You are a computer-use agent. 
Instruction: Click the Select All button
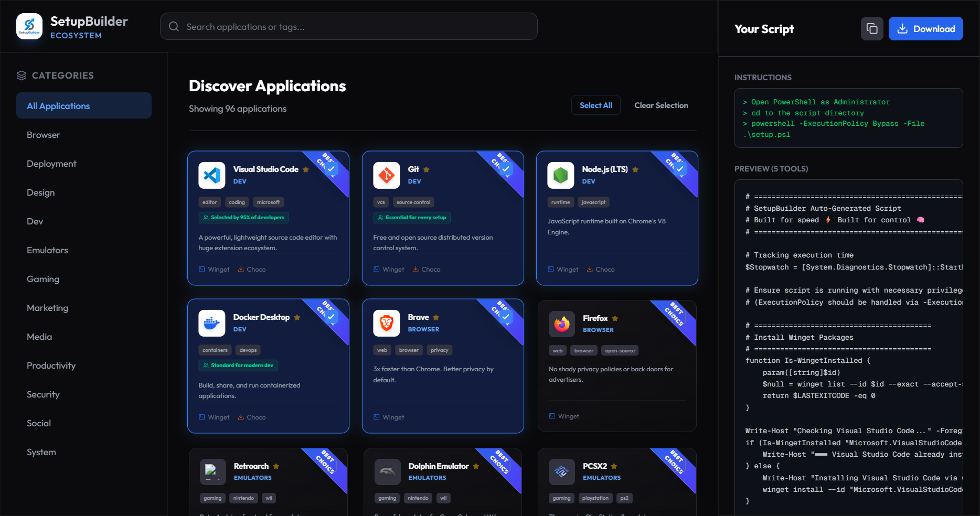[x=595, y=105]
